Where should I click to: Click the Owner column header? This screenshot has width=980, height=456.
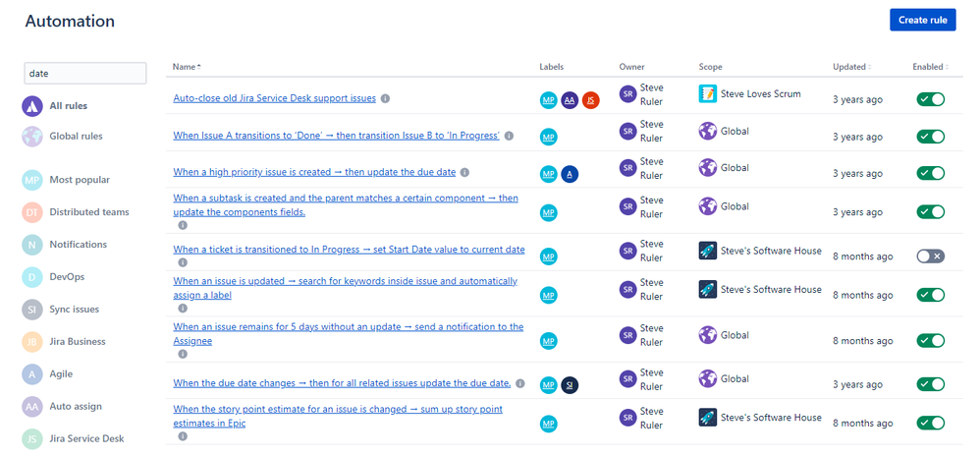[x=631, y=67]
